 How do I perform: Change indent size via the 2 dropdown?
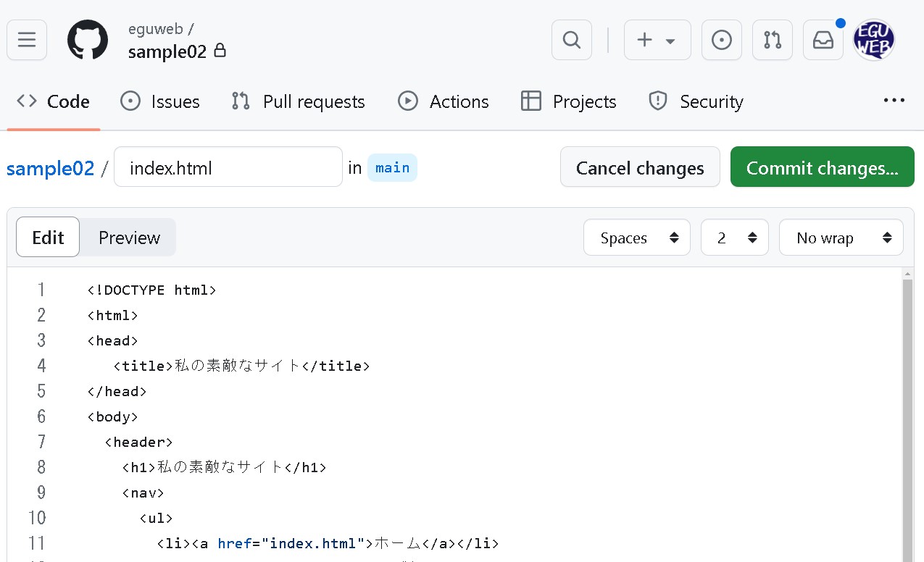coord(734,237)
